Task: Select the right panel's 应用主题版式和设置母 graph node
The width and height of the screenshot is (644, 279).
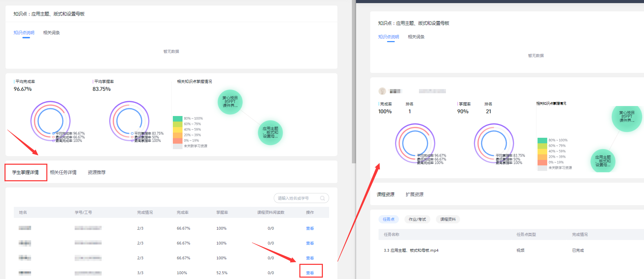Action: coord(603,161)
